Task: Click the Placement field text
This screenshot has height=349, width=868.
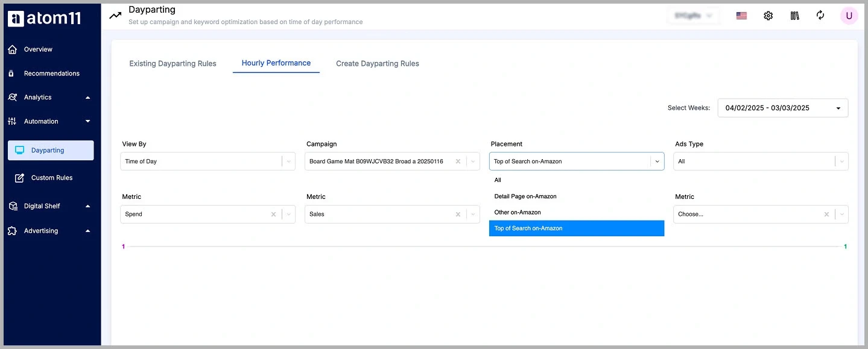Action: [528, 162]
